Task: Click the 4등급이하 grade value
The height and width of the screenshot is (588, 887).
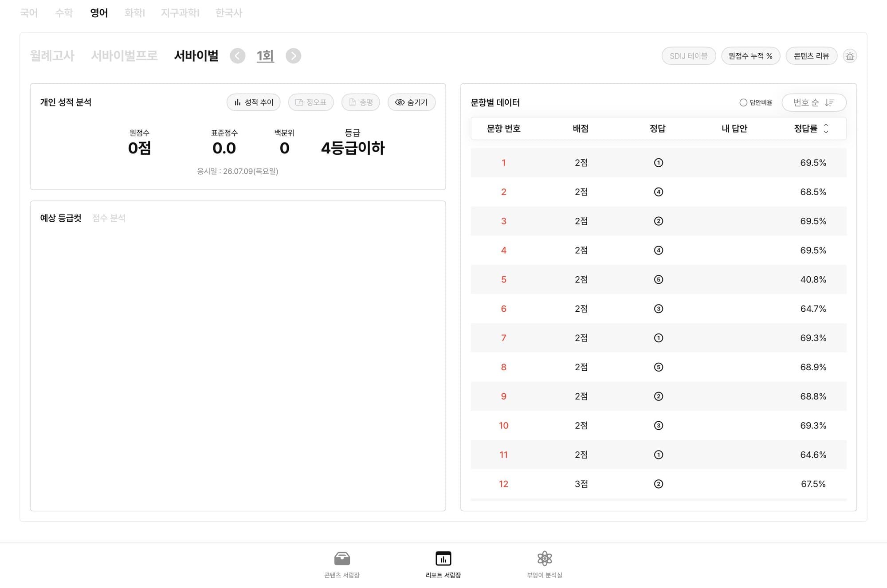Action: [353, 148]
